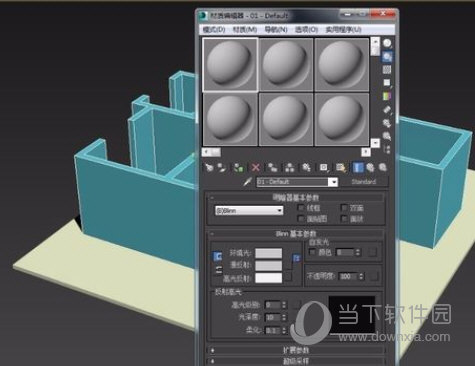Click the Select by Material icon
The height and width of the screenshot is (366, 475).
click(387, 136)
